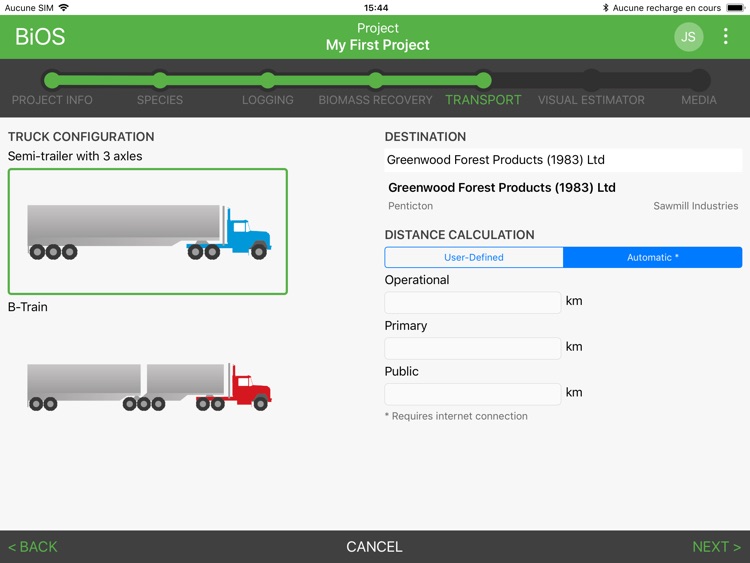The height and width of the screenshot is (563, 750).
Task: Click the Species progress dot
Action: click(160, 80)
